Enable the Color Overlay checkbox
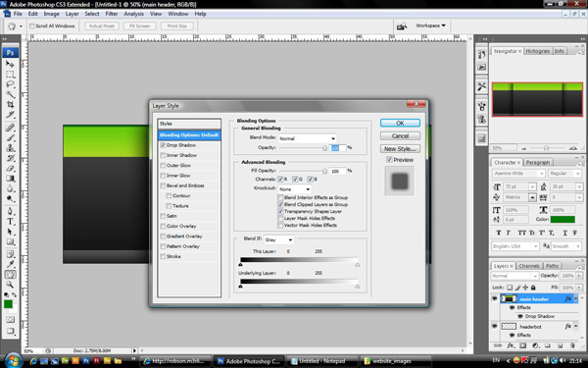 click(163, 227)
